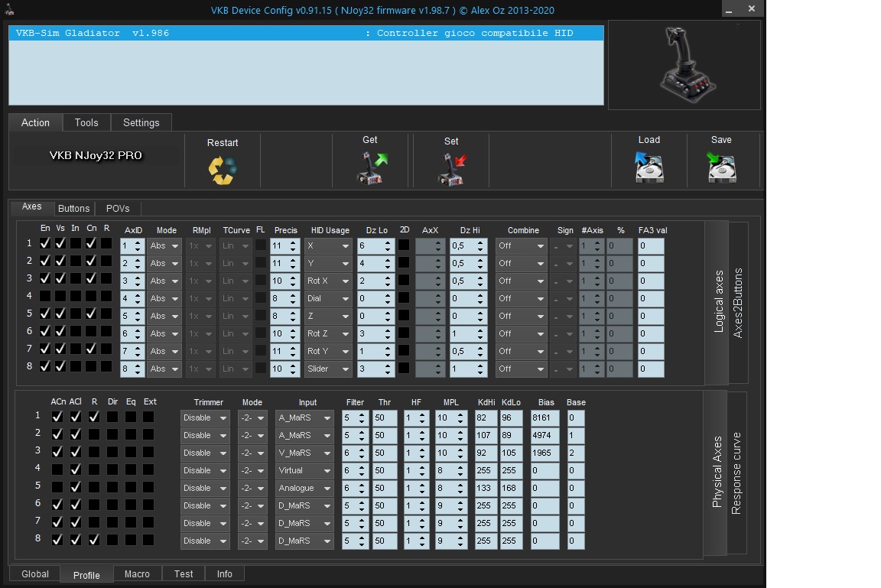Screen dimensions: 881x588
Task: Open the Info bottom tab
Action: click(x=224, y=574)
